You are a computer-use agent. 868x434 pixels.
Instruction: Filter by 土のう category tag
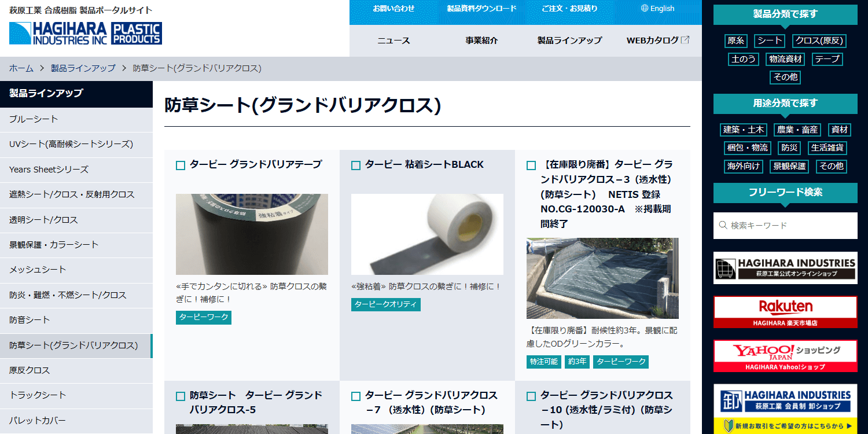pos(744,59)
